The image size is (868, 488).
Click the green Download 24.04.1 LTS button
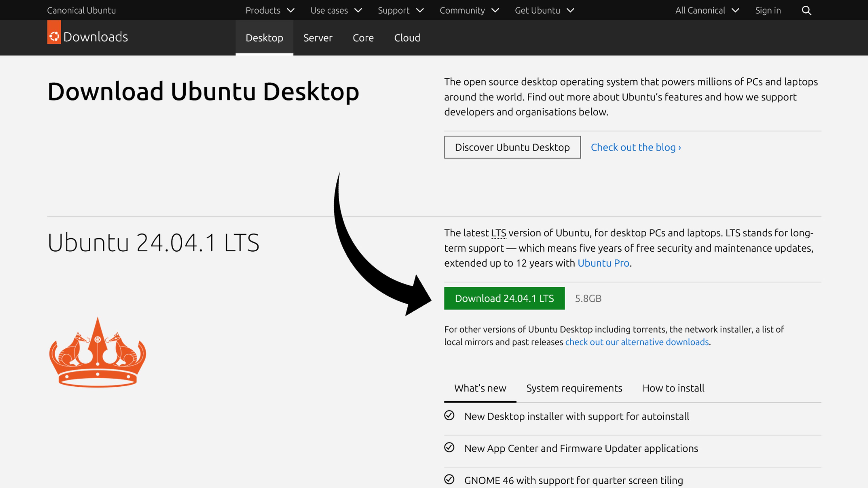tap(505, 298)
